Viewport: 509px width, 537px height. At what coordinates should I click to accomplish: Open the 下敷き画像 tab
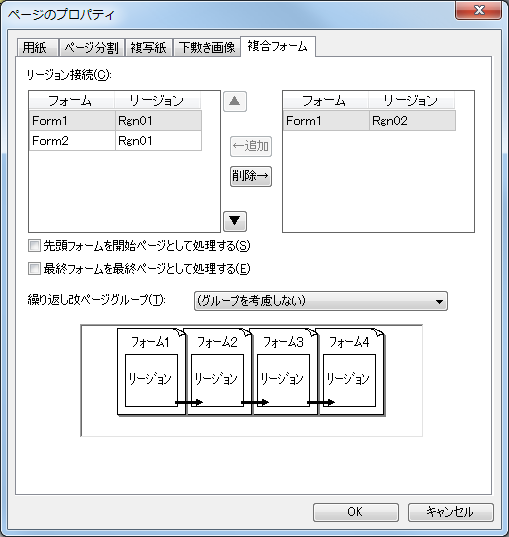[x=207, y=47]
